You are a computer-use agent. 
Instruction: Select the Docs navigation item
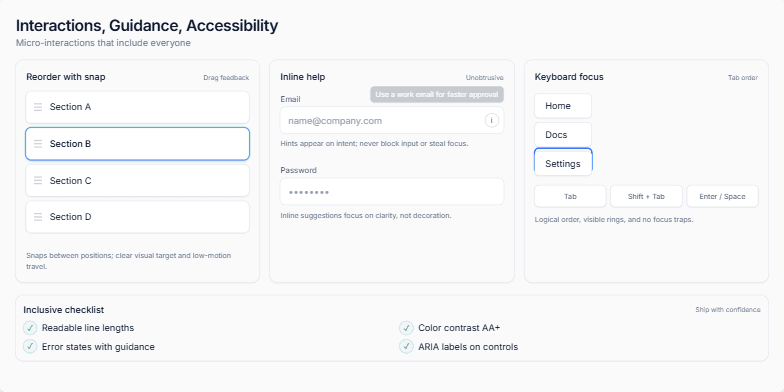coord(563,135)
